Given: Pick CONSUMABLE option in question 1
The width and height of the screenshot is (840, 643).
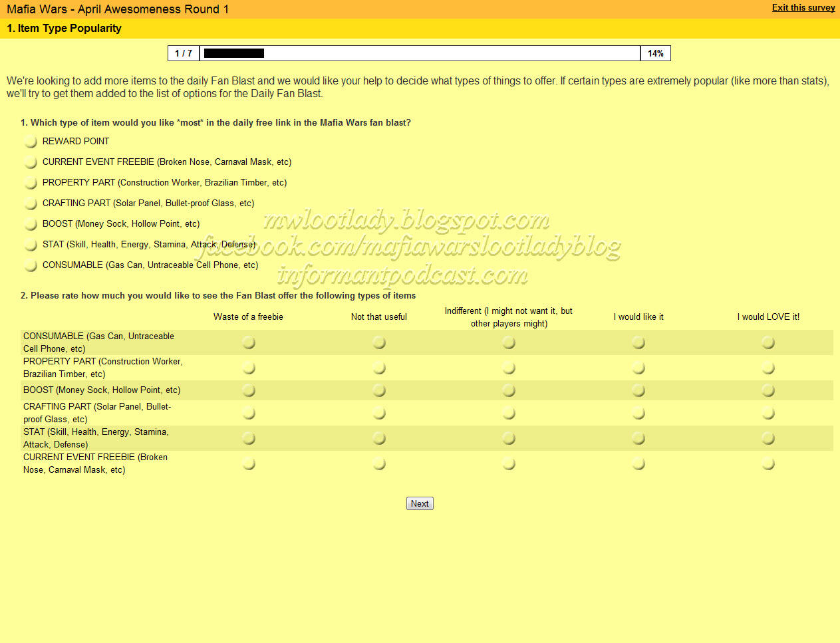Looking at the screenshot, I should point(31,265).
